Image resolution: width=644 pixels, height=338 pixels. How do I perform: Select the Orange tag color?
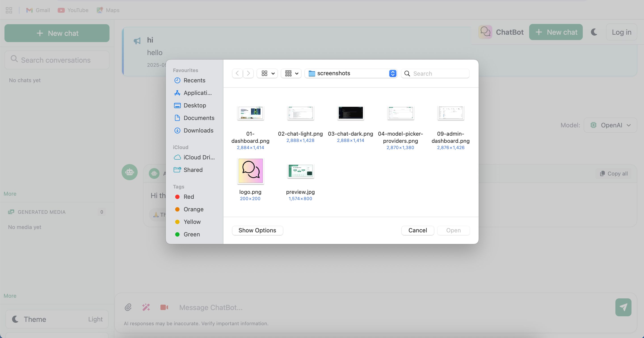click(193, 209)
